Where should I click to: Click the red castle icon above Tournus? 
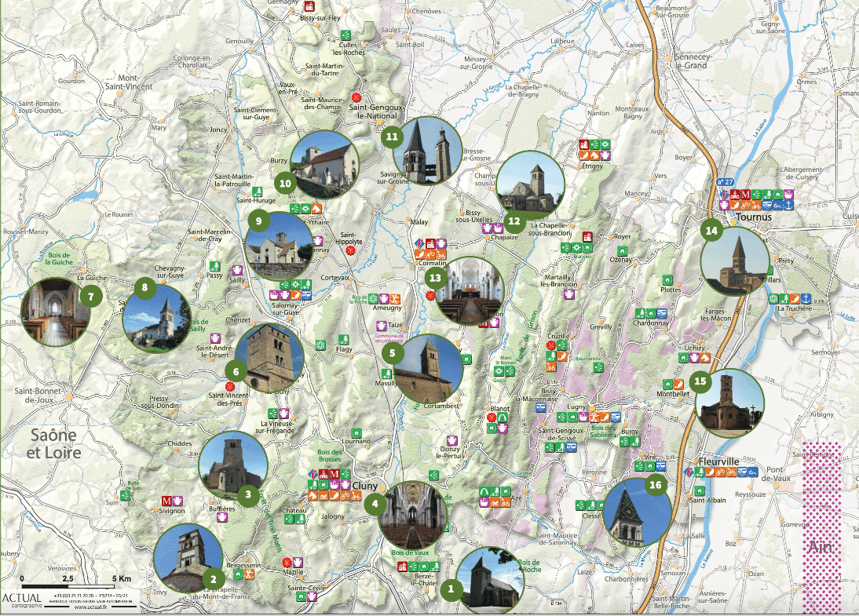click(x=736, y=194)
